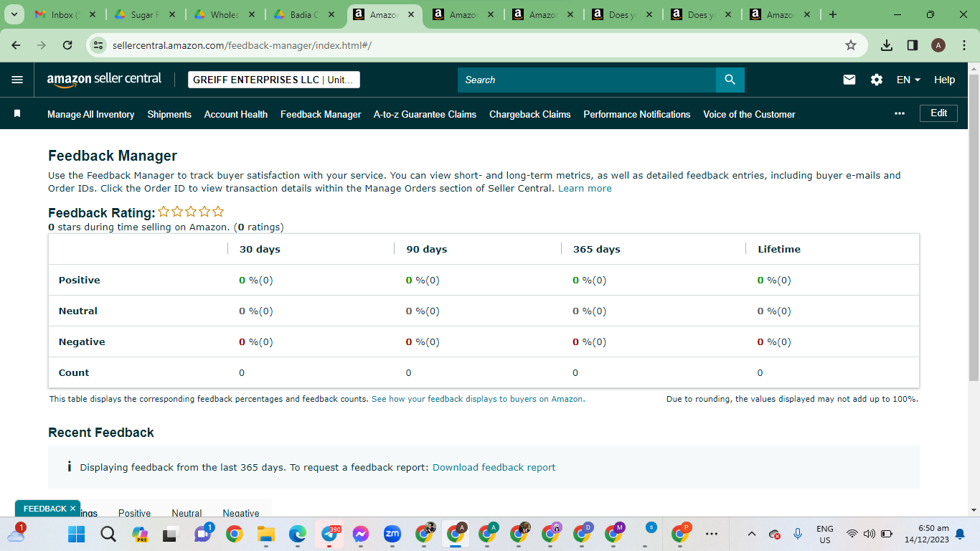980x551 pixels.
Task: Open Chrome downloads icon
Action: click(887, 45)
